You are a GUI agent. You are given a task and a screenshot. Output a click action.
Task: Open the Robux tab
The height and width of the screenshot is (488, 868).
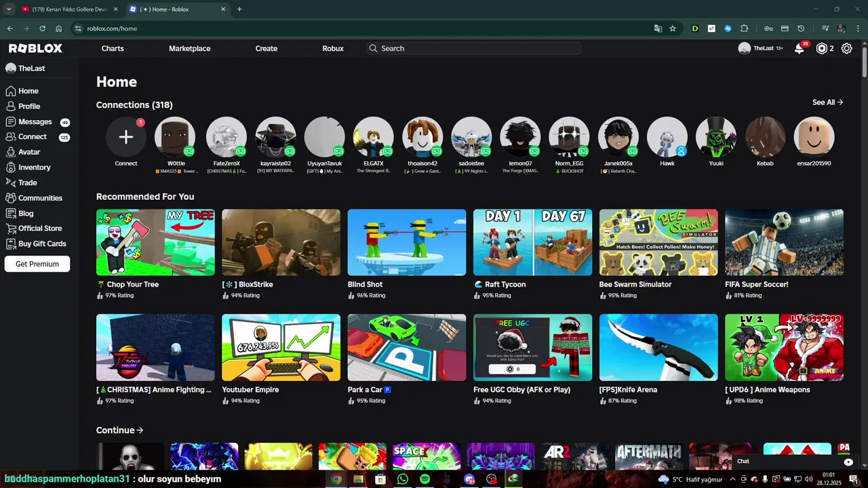tap(333, 48)
